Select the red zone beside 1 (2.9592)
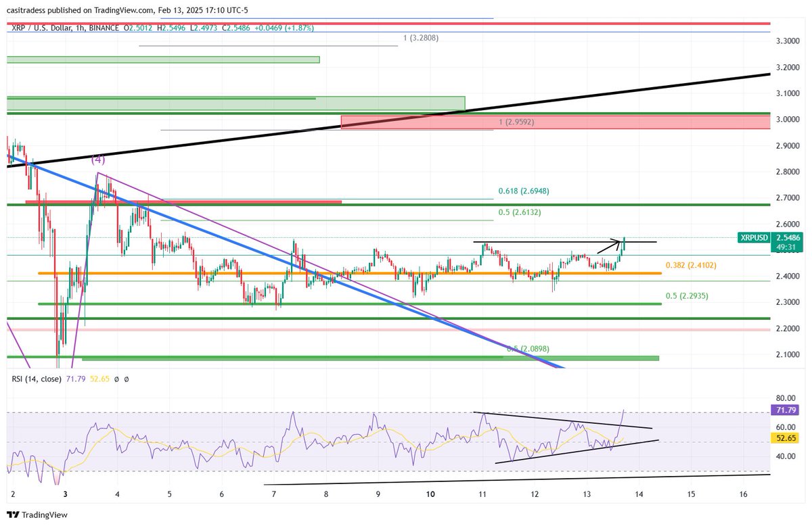Image resolution: width=812 pixels, height=526 pixels. click(x=555, y=122)
